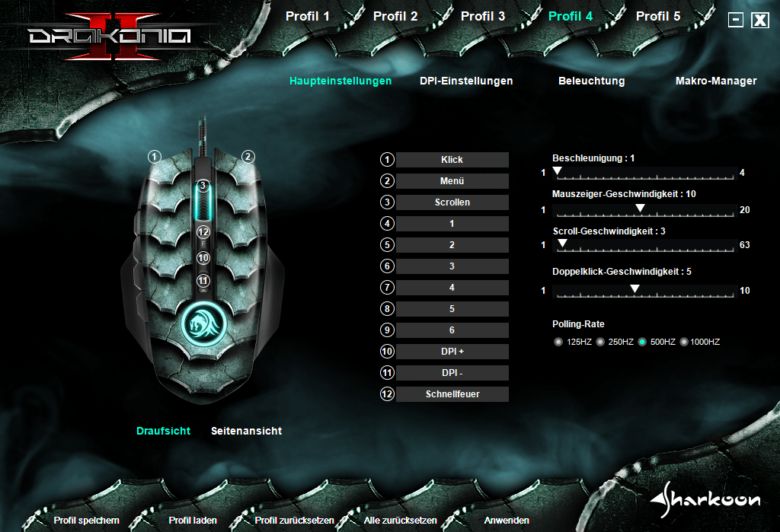The width and height of the screenshot is (780, 532).
Task: Click marker 10 on the mouse image
Action: coord(203,258)
